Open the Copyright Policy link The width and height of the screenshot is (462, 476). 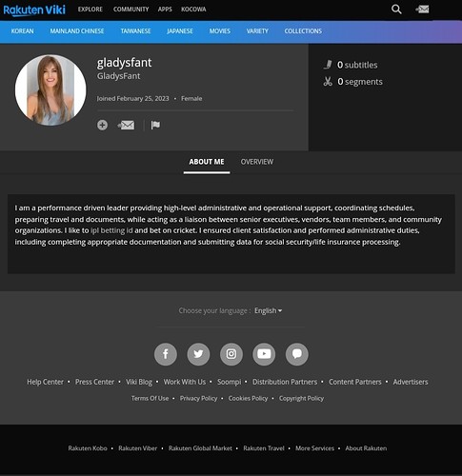[x=301, y=398]
